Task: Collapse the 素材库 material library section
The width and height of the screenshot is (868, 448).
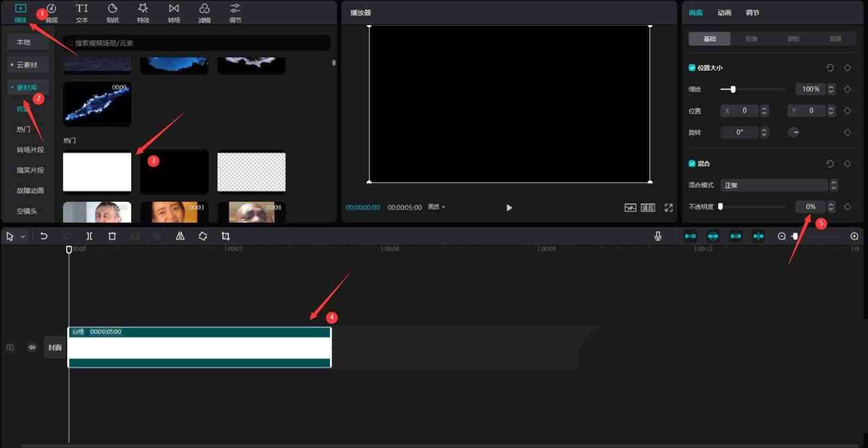Action: click(x=28, y=87)
